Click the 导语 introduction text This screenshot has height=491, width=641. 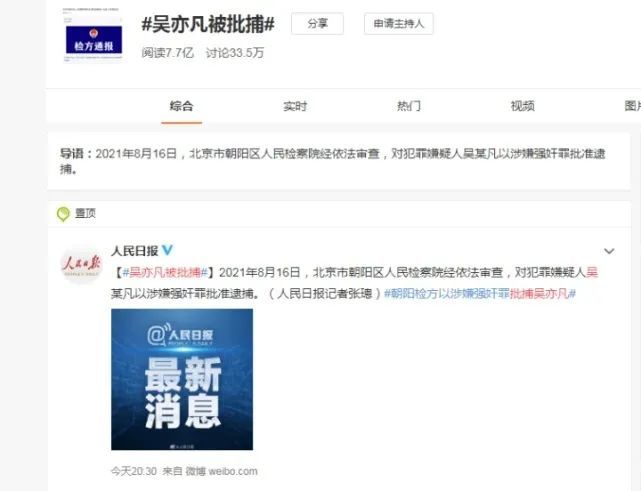[x=332, y=161]
